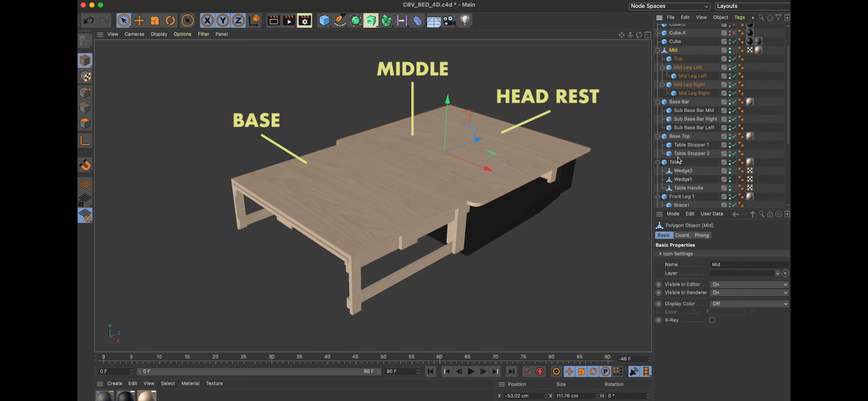Open the Subdivision Surface generators icon

pyautogui.click(x=356, y=20)
